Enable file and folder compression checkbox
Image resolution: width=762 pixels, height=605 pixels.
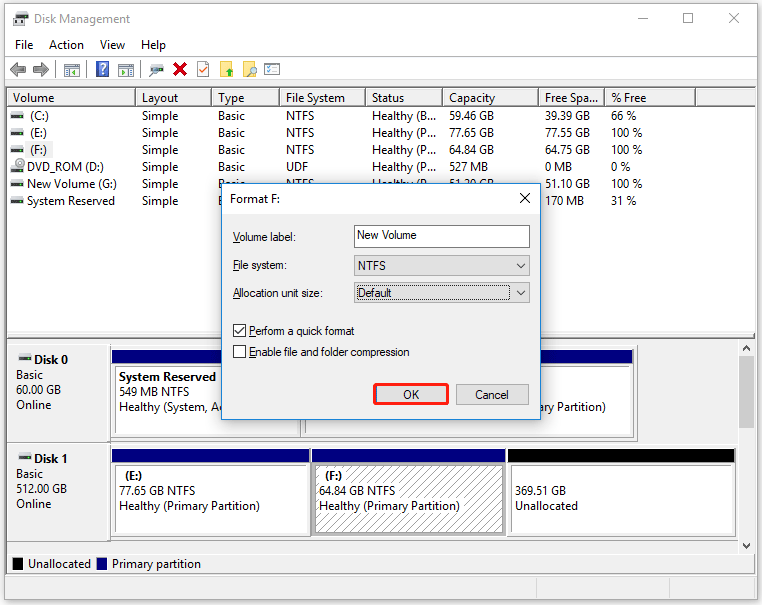239,351
